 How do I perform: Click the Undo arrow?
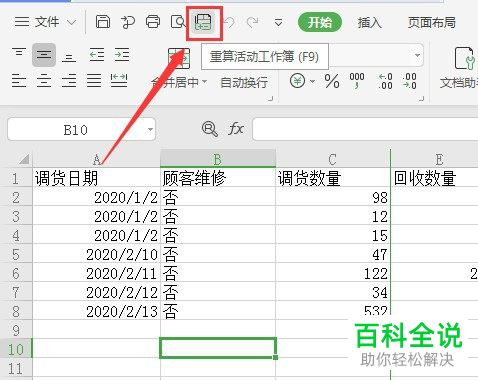[x=229, y=22]
